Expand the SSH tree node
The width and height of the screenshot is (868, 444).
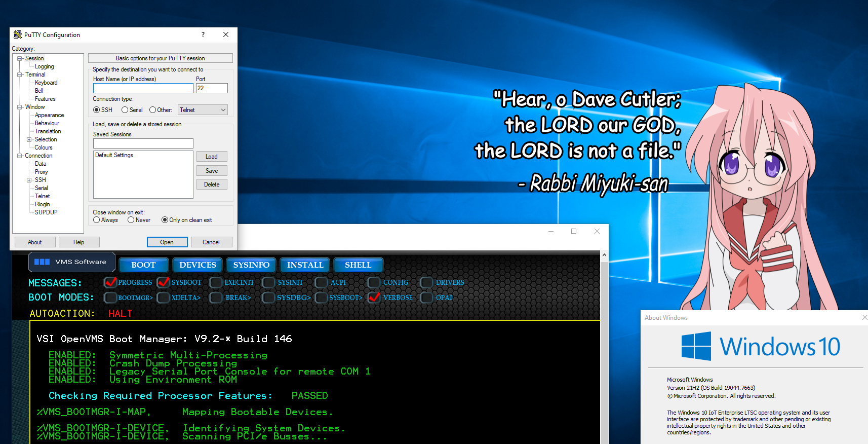(29, 180)
